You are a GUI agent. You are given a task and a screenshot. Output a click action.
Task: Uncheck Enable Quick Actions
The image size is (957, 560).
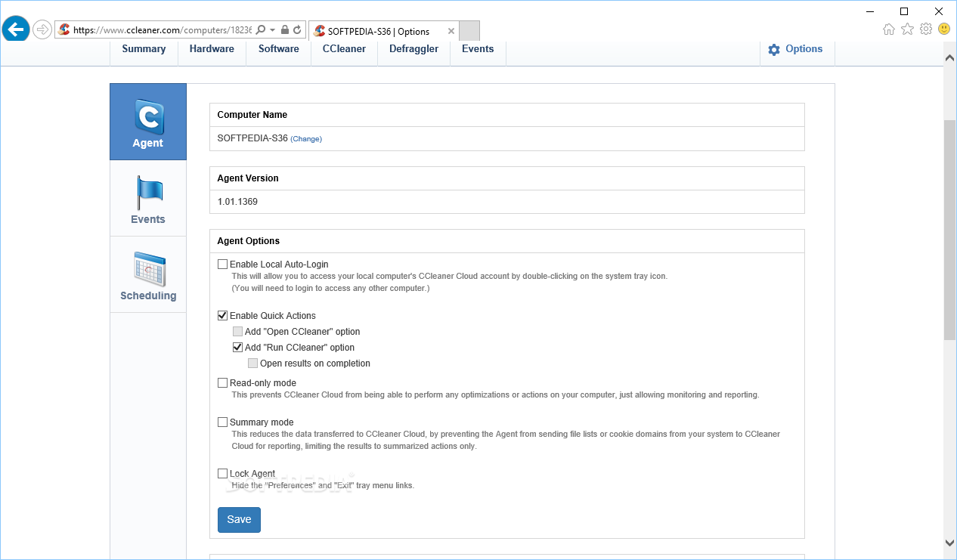pos(222,316)
